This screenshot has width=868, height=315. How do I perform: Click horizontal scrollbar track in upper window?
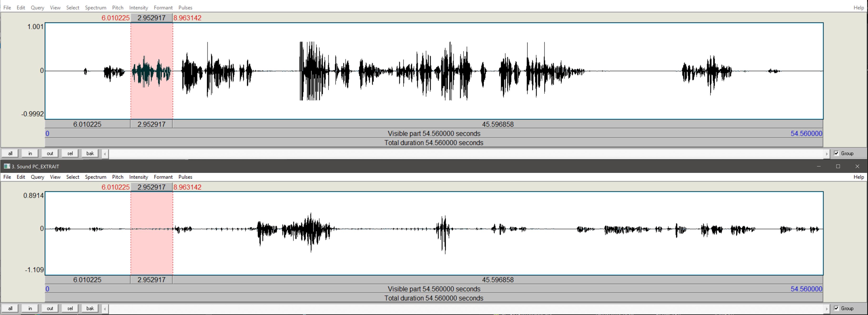coord(466,154)
